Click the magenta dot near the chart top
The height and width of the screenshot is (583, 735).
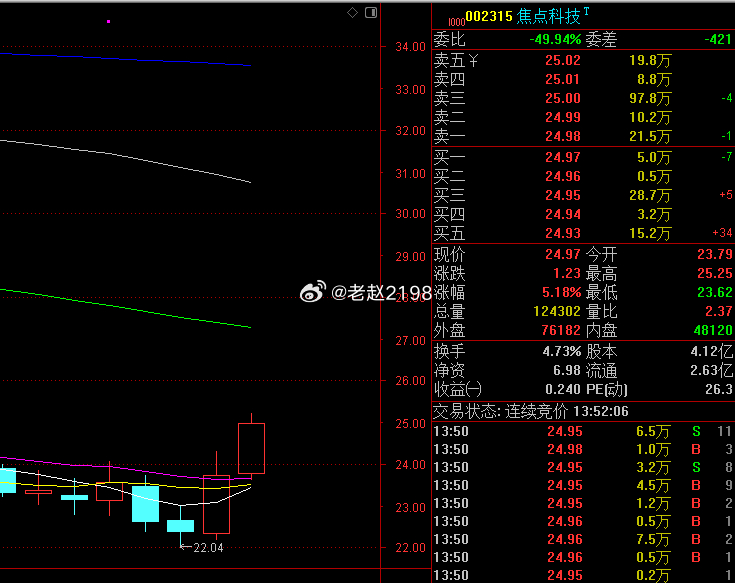click(108, 22)
